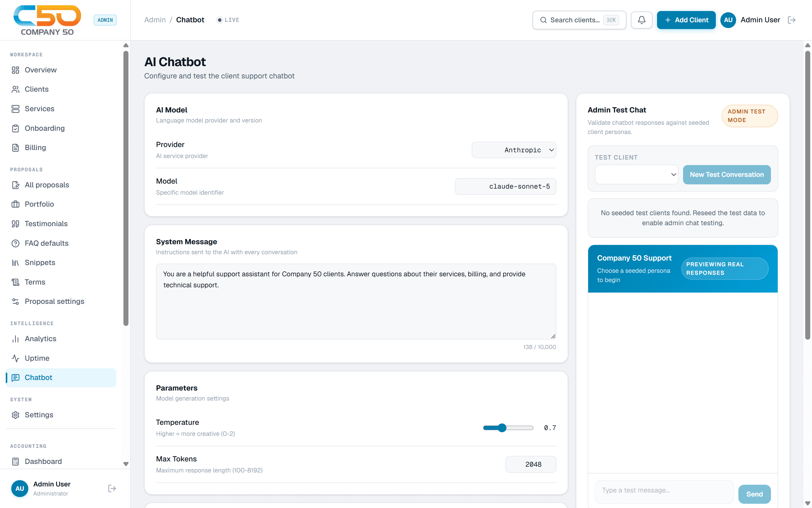Open Testimonials in the sidebar
Screen dimensions: 812x508
point(61,224)
